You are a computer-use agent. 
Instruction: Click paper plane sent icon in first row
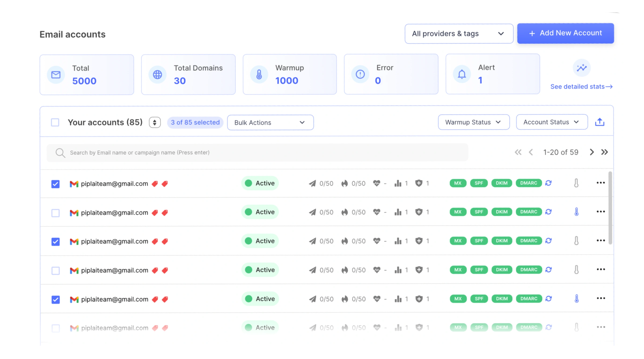[x=312, y=183]
